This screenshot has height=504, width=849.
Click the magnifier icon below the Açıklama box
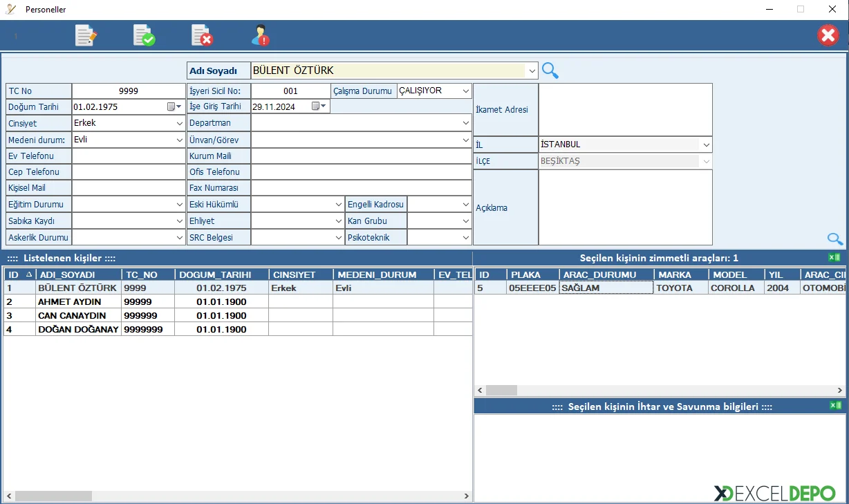[x=834, y=239]
